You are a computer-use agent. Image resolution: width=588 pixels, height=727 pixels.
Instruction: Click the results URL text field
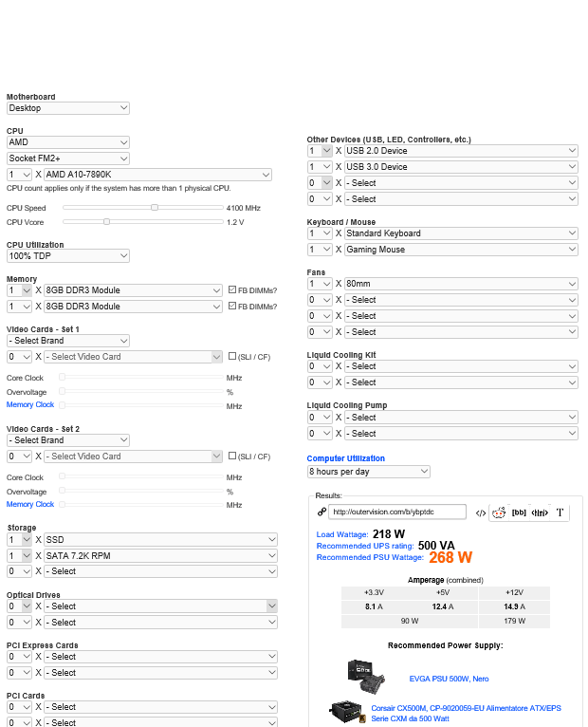[x=398, y=513]
